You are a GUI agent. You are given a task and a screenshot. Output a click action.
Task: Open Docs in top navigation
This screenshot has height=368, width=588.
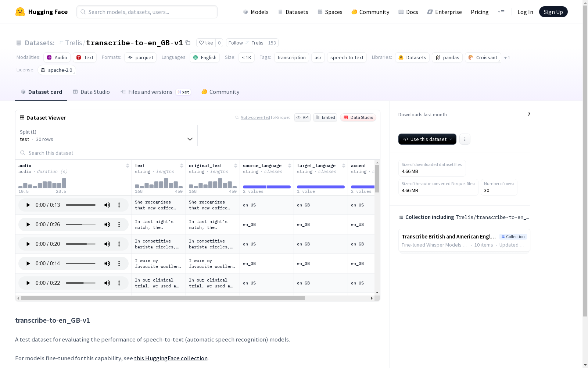pos(408,12)
